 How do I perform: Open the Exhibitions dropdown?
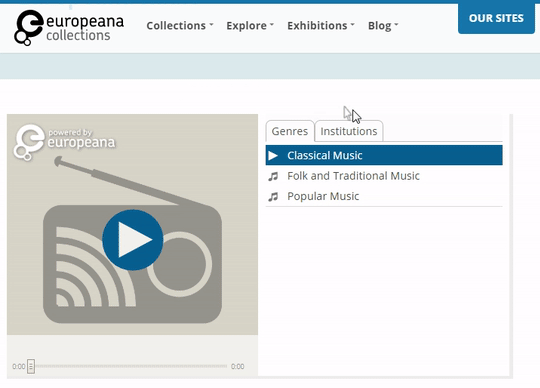[x=321, y=25]
